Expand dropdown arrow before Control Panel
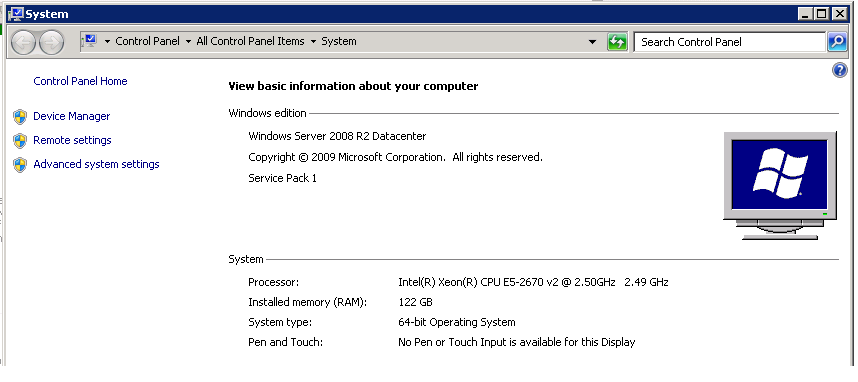Screen dimensions: 858x382 point(107,42)
